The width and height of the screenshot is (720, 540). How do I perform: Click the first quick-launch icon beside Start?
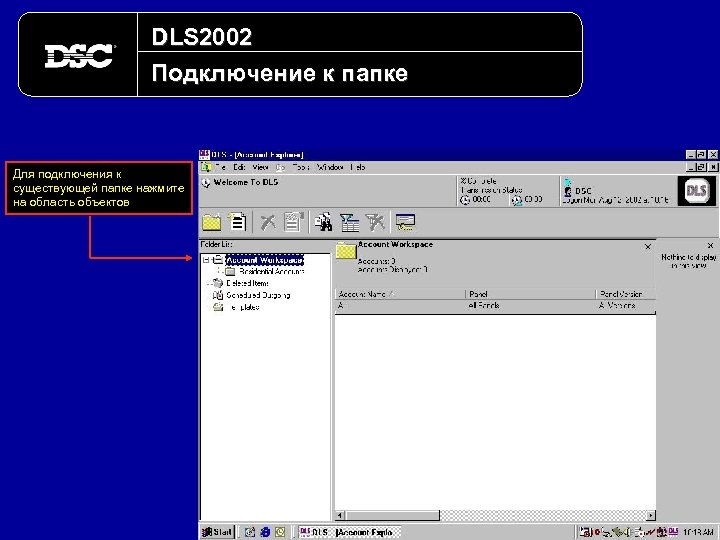click(250, 532)
